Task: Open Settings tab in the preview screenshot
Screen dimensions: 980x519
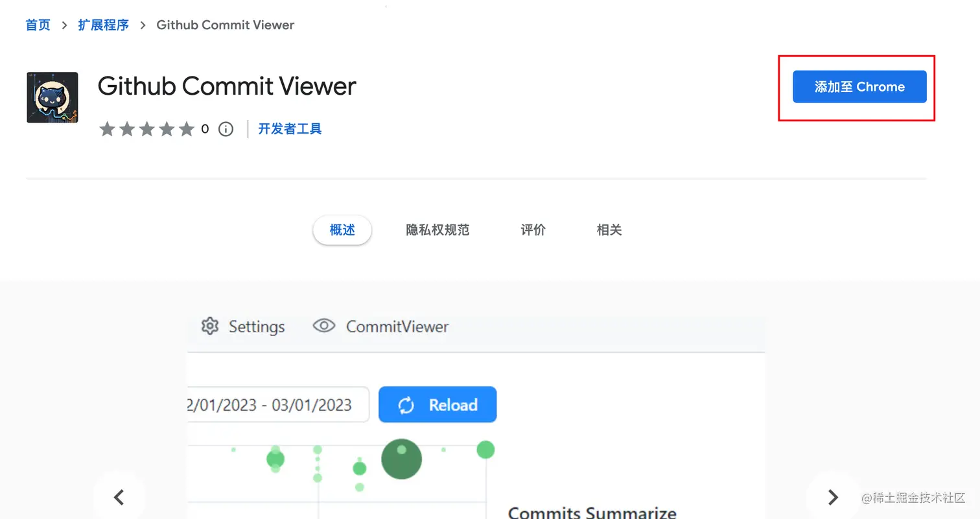Action: click(243, 326)
